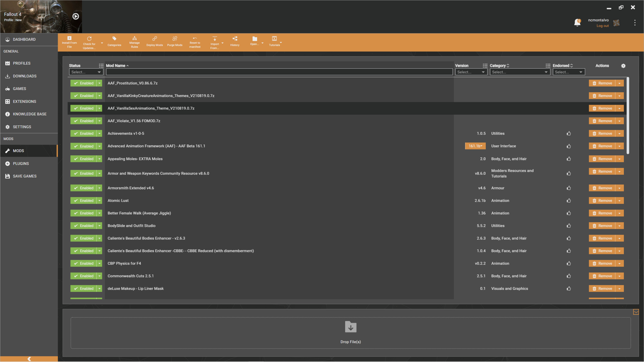Click the Drop File(s) area
Screen dimensions: 644x362
pyautogui.click(x=351, y=333)
